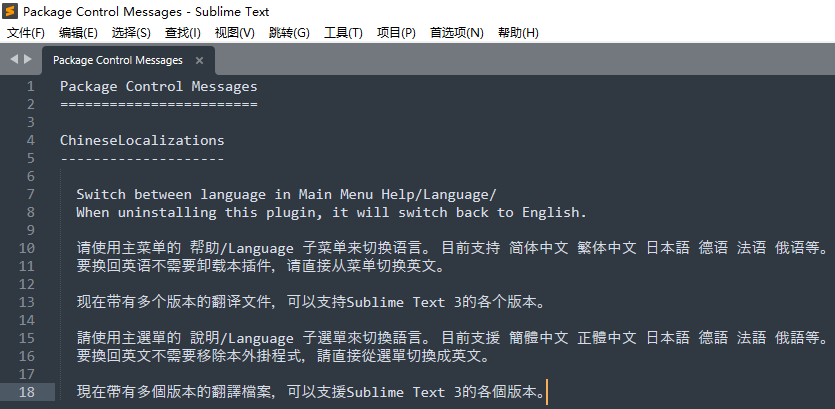The height and width of the screenshot is (409, 835).
Task: Click the "When uninstalling this plugin" line
Action: click(x=331, y=212)
